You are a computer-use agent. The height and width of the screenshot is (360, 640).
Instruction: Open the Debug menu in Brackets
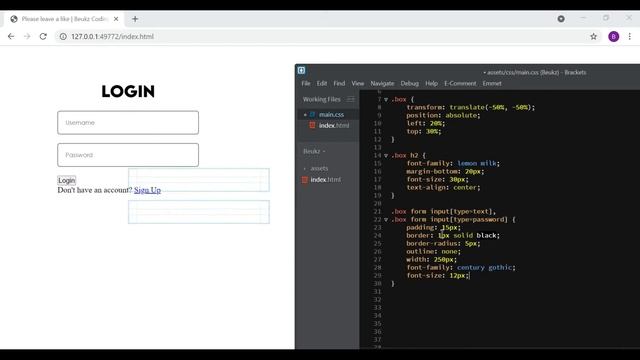coord(409,83)
